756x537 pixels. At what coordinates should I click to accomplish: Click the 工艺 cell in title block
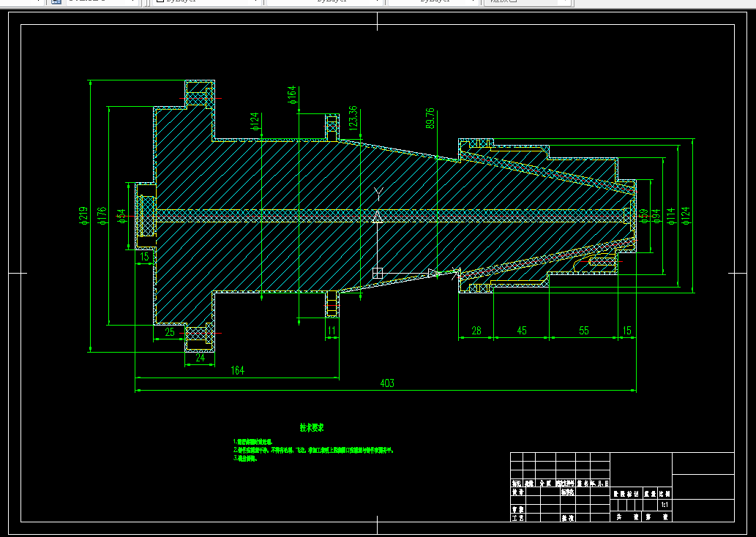click(517, 518)
